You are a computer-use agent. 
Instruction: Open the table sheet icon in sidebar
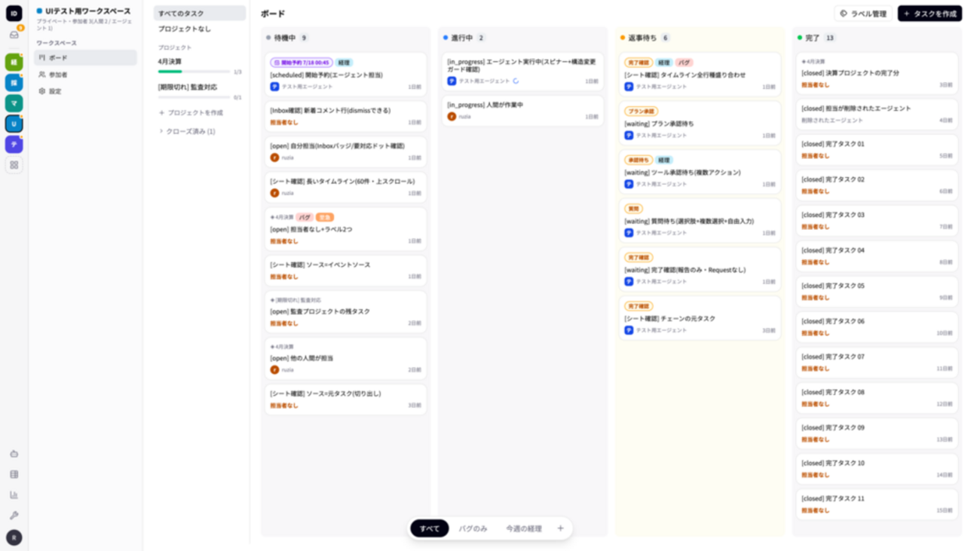(14, 474)
